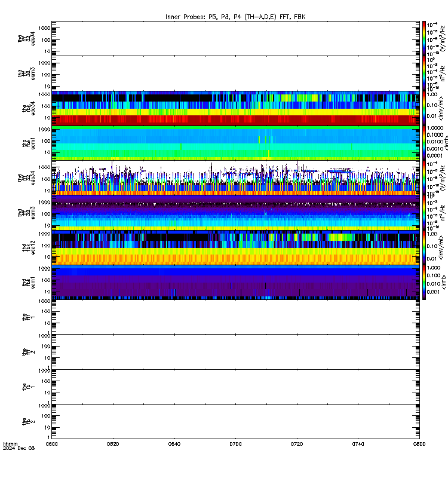Click the color bar of tha fbk edc34 panel

click(x=424, y=109)
